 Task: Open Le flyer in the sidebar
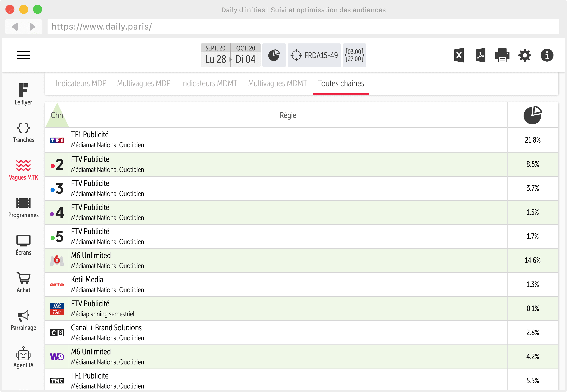click(23, 94)
